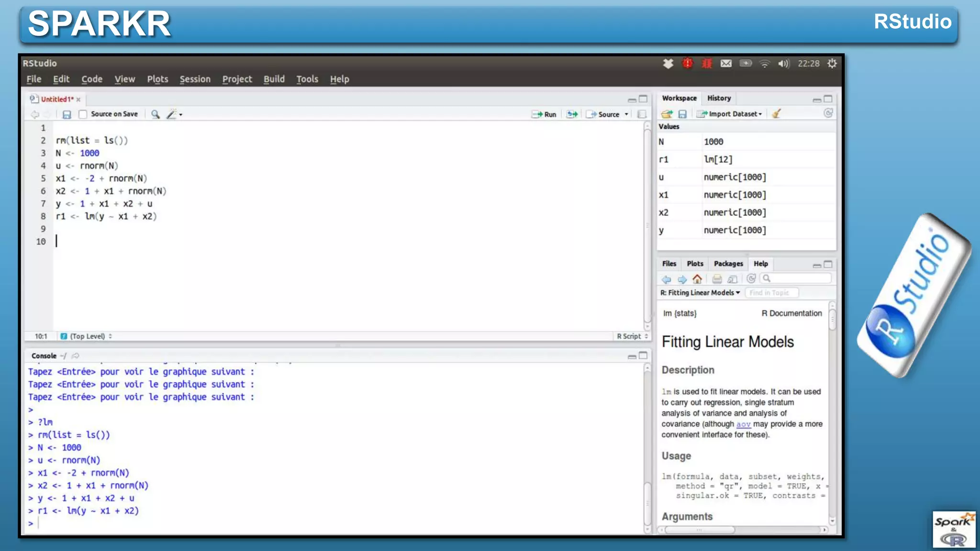Open the compile notebook icon in editor toolbar
This screenshot has height=551, width=980.
click(642, 114)
